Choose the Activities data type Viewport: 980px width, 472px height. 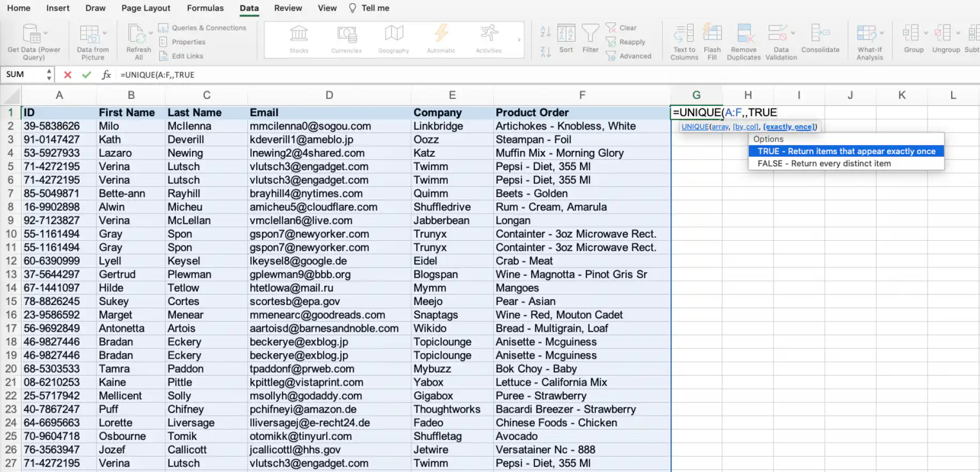[x=489, y=39]
